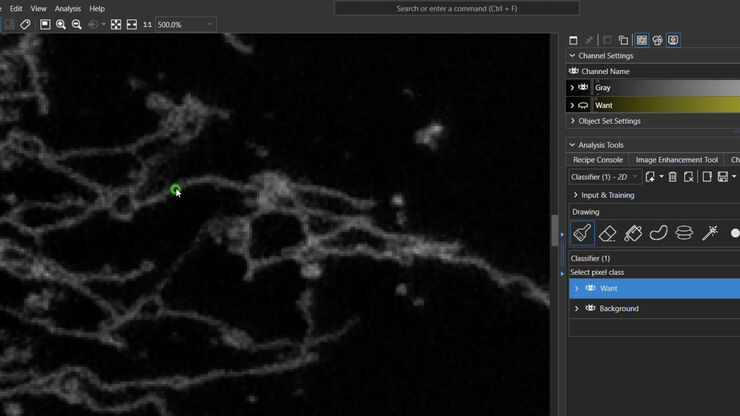Select the paintbrush drawing tool
Image resolution: width=740 pixels, height=416 pixels.
tap(582, 233)
